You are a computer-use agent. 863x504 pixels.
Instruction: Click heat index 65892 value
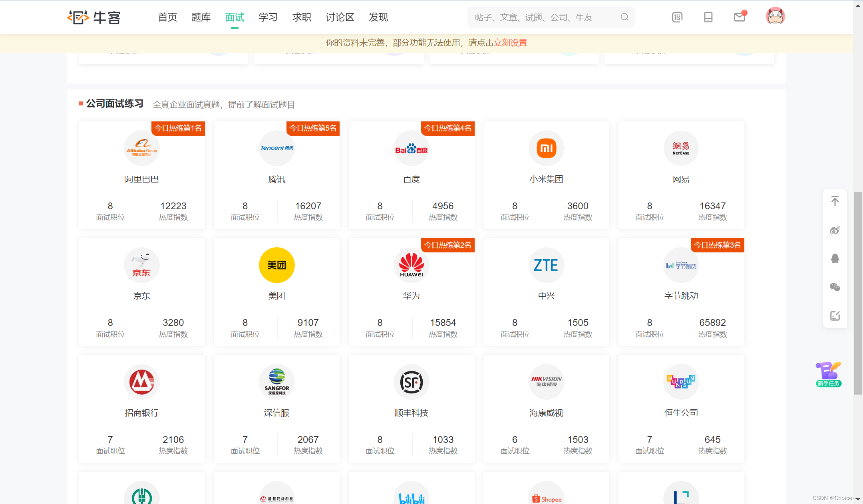point(713,323)
